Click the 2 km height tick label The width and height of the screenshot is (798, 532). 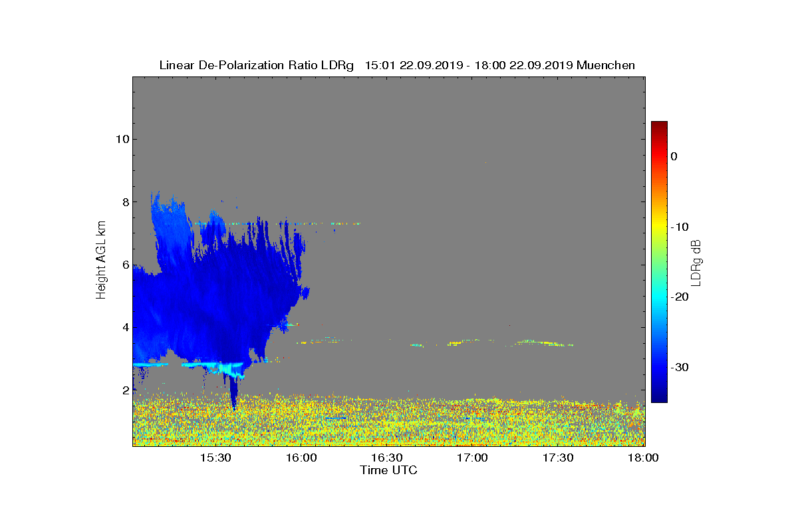pyautogui.click(x=125, y=390)
